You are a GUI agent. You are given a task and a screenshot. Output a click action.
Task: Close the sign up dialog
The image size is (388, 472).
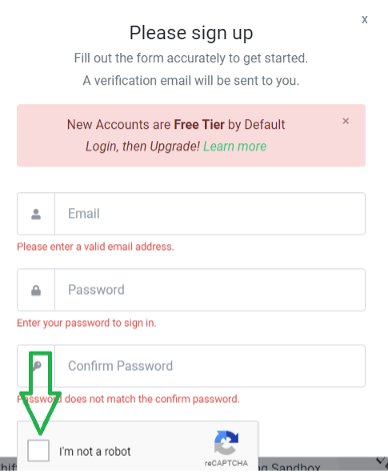point(365,19)
